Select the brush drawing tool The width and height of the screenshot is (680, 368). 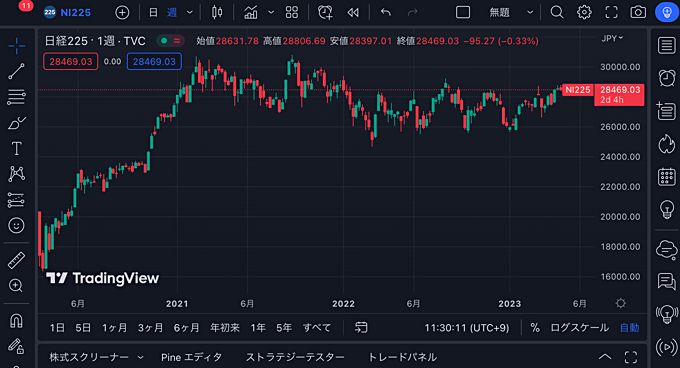pyautogui.click(x=16, y=123)
